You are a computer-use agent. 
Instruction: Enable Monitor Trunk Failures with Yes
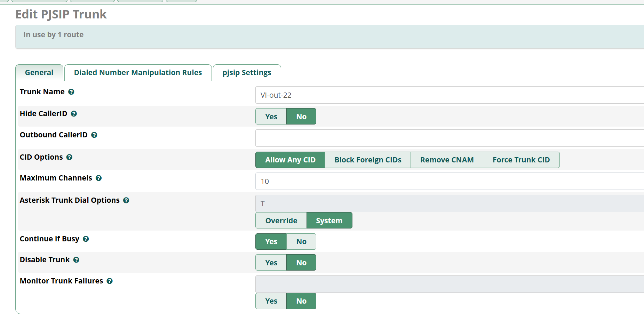point(271,301)
